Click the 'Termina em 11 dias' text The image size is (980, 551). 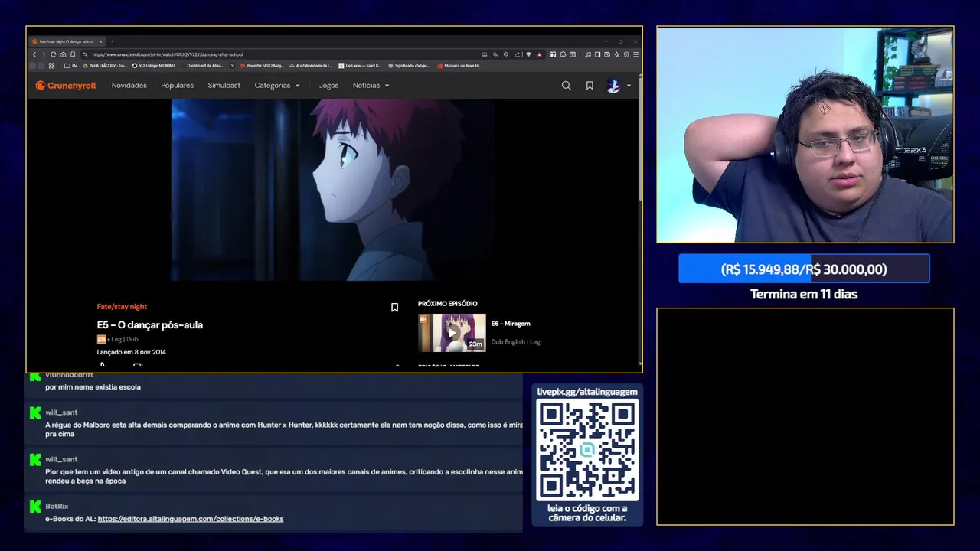804,294
